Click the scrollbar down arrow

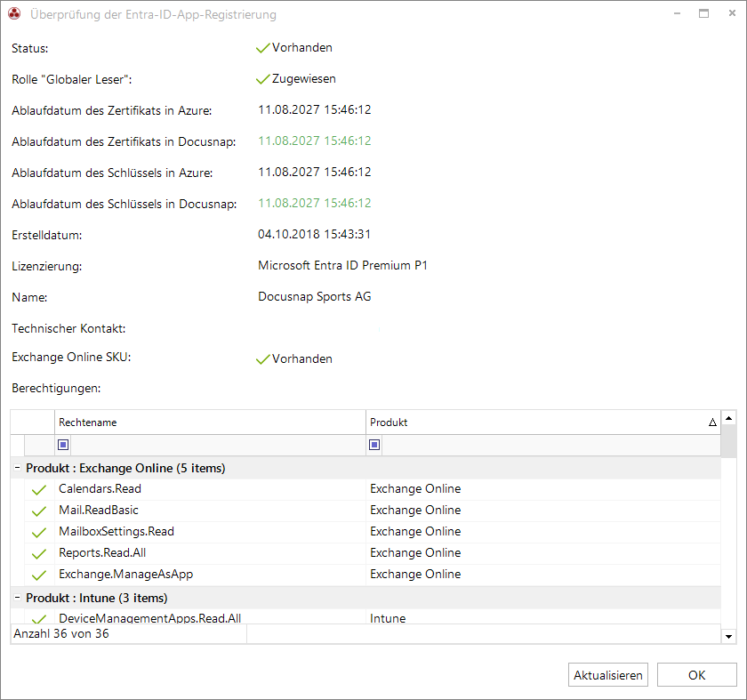(x=728, y=636)
